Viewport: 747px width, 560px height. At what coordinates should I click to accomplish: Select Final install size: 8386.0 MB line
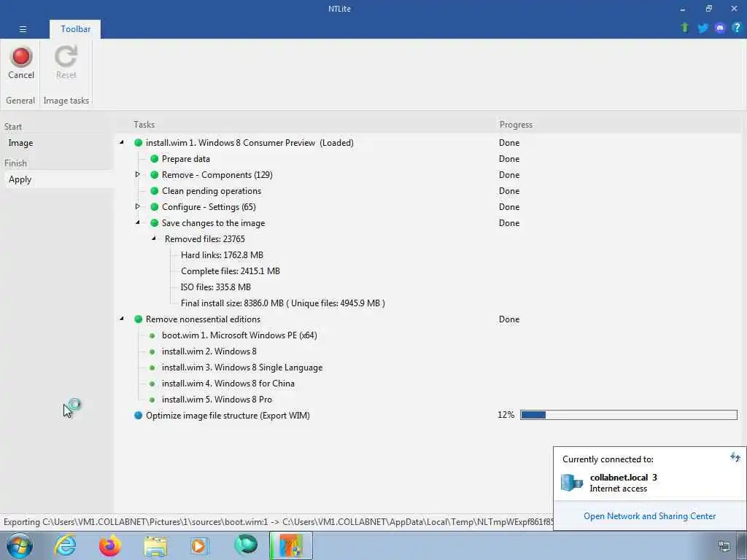click(283, 303)
